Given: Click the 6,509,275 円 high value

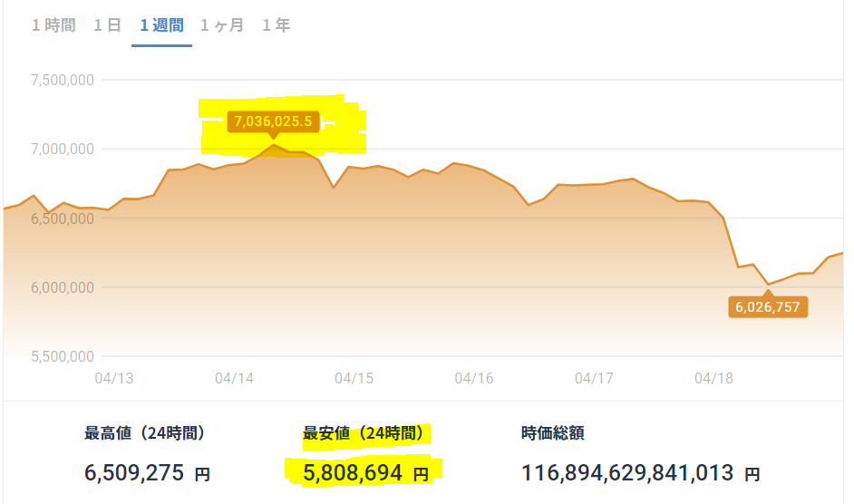Looking at the screenshot, I should click(x=147, y=473).
